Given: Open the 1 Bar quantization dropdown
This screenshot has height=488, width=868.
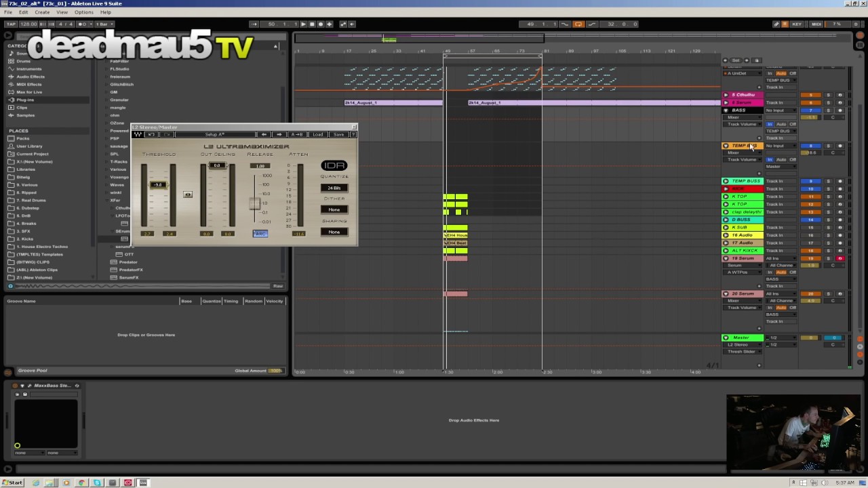Looking at the screenshot, I should 105,24.
